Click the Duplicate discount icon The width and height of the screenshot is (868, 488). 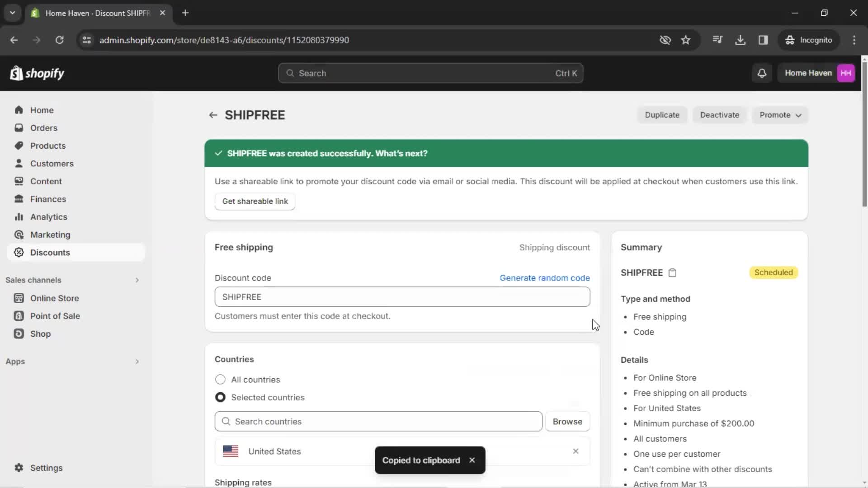point(663,115)
